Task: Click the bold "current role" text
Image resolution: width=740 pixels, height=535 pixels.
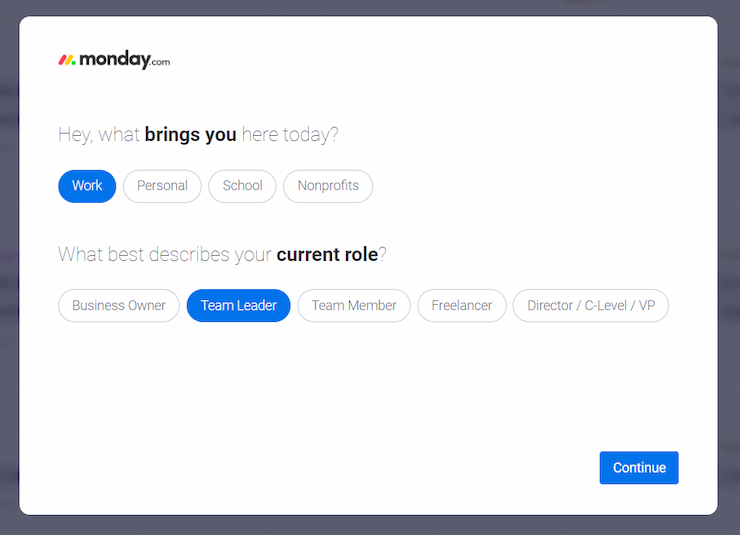Action: click(x=327, y=255)
